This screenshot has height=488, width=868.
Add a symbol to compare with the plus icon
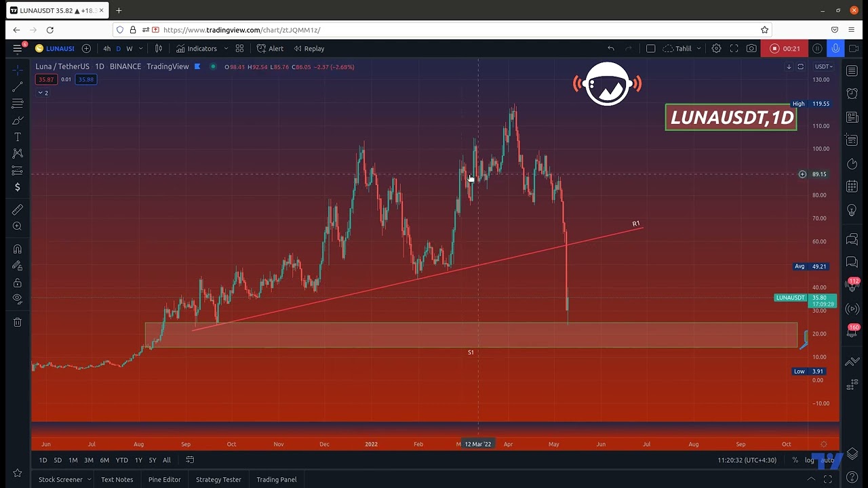tap(86, 48)
